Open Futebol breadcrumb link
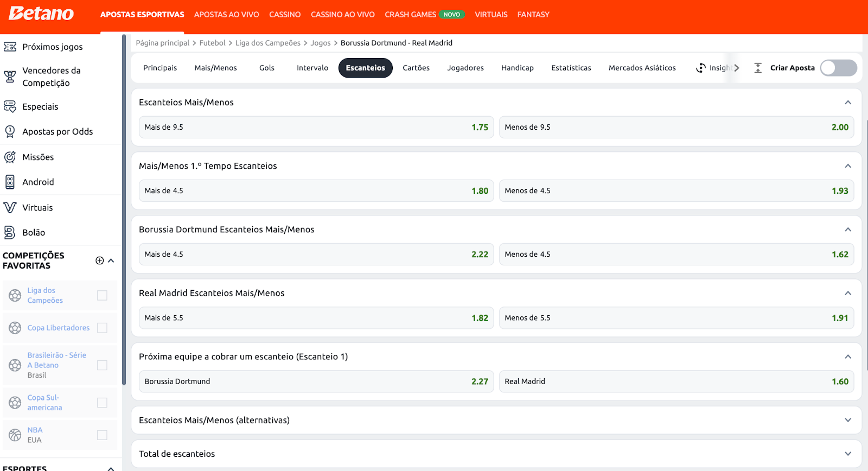Viewport: 868px width, 471px height. [x=212, y=43]
